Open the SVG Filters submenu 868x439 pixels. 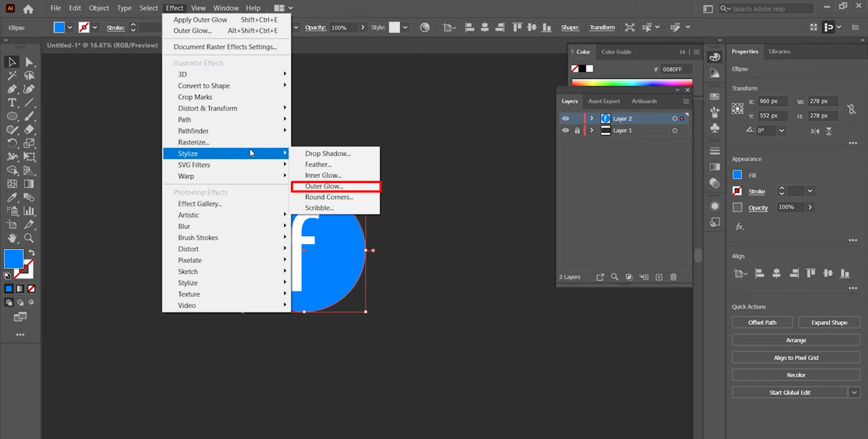(226, 165)
